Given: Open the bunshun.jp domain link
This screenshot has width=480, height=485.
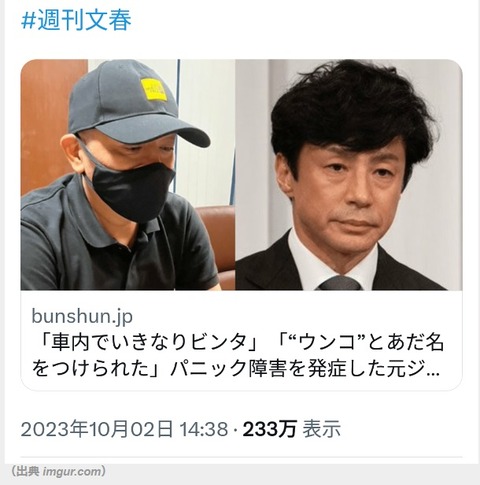Looking at the screenshot, I should [82, 316].
